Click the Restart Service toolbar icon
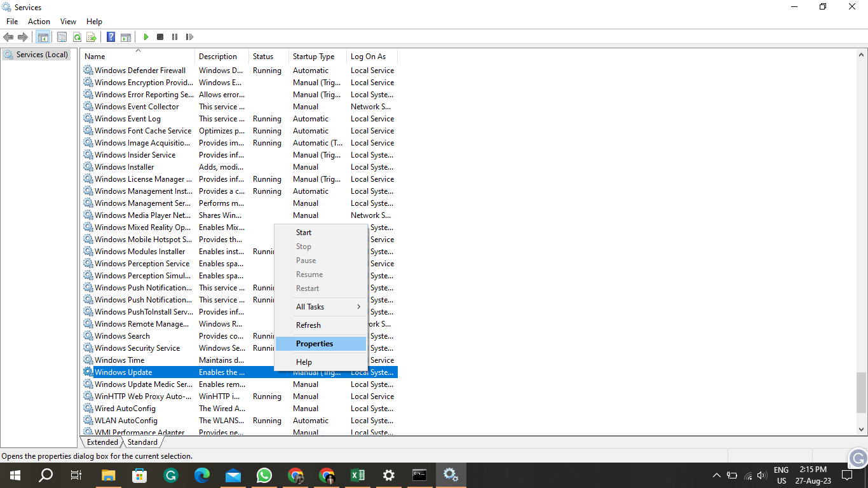 click(189, 37)
